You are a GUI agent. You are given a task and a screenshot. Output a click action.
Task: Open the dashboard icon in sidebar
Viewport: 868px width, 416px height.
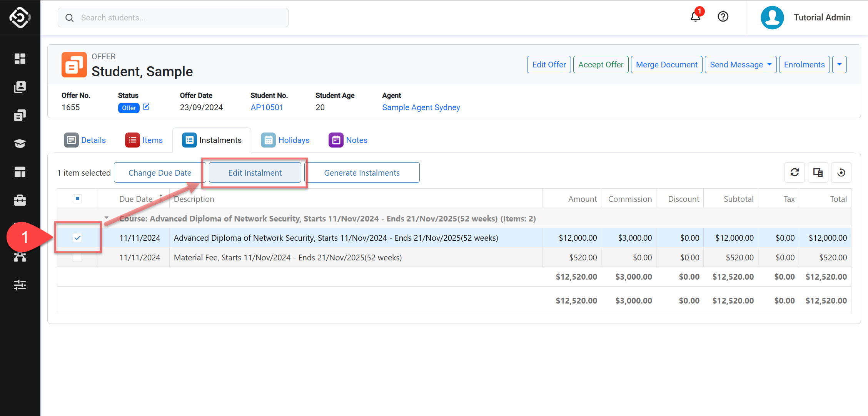[x=20, y=59]
